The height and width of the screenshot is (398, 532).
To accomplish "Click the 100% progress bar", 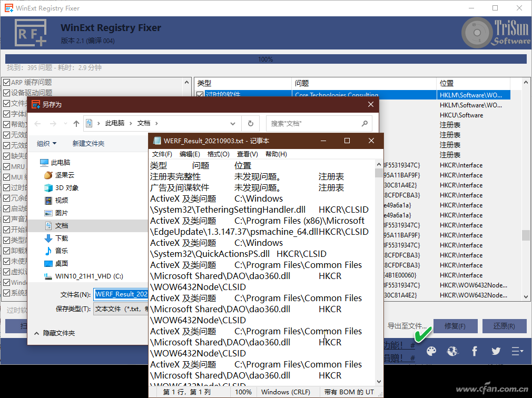I will (x=265, y=58).
